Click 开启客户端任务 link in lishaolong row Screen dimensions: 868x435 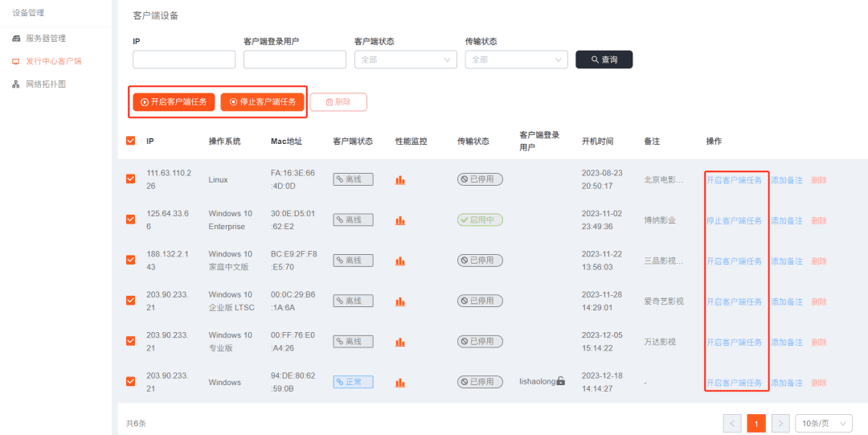click(734, 383)
